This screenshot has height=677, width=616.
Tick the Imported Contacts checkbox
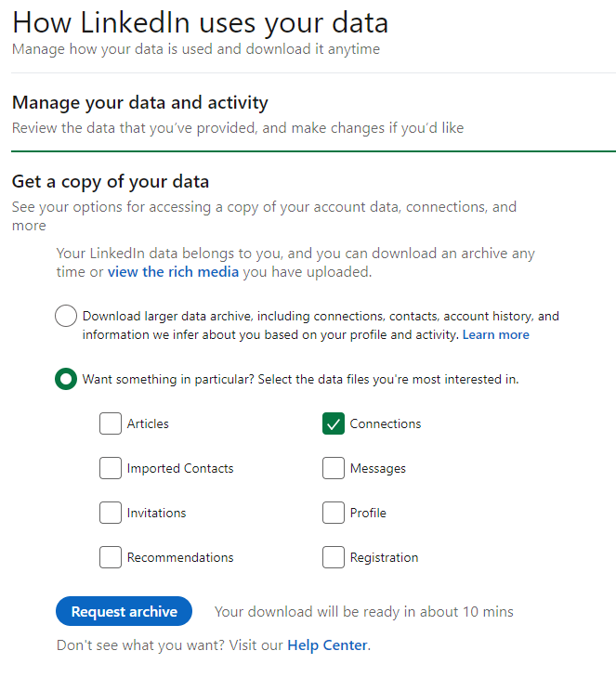pyautogui.click(x=111, y=468)
